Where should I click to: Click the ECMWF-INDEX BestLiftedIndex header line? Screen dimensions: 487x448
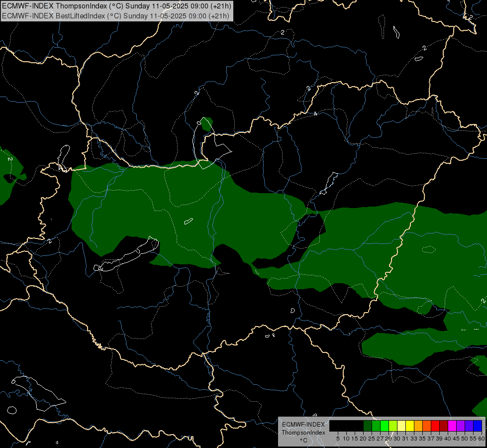click(115, 16)
